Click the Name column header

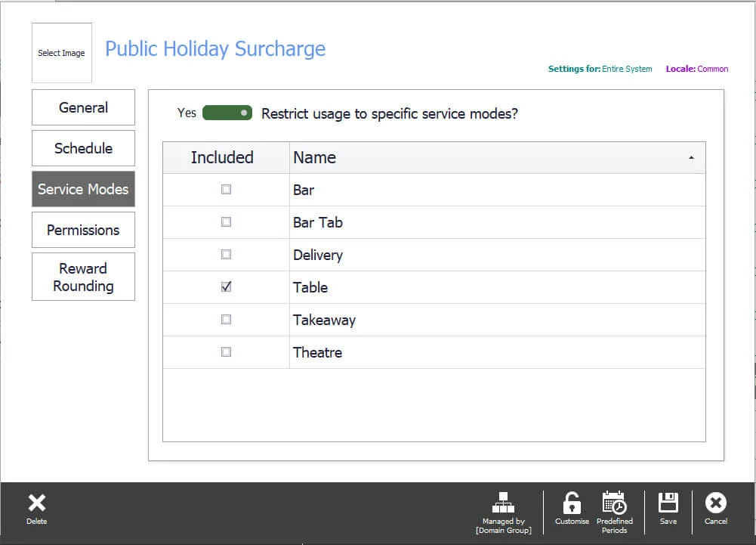pyautogui.click(x=497, y=157)
